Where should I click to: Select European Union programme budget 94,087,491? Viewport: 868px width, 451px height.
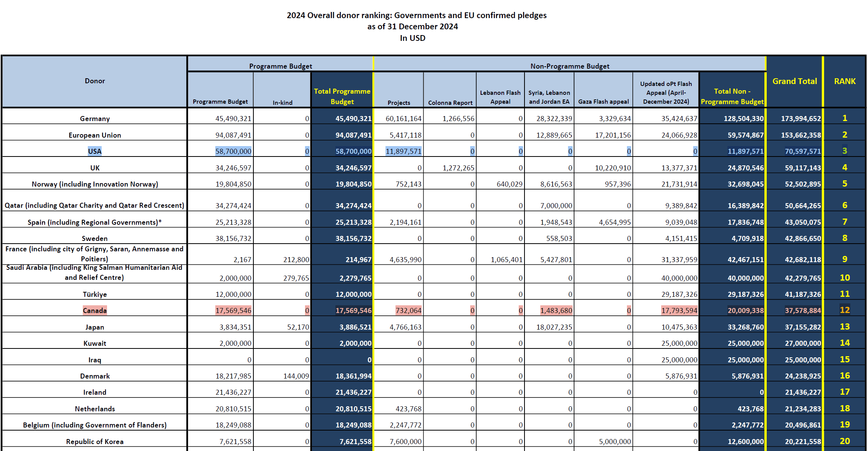[233, 135]
